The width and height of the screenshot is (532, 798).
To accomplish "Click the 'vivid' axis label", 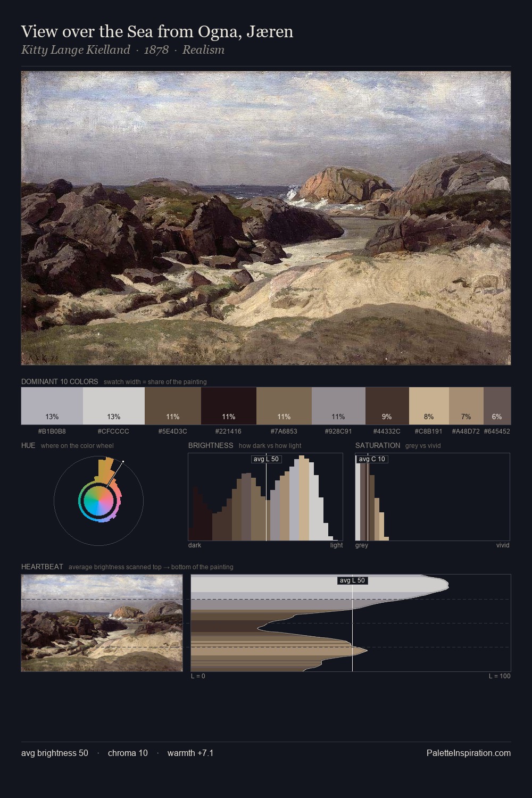I will (x=503, y=545).
